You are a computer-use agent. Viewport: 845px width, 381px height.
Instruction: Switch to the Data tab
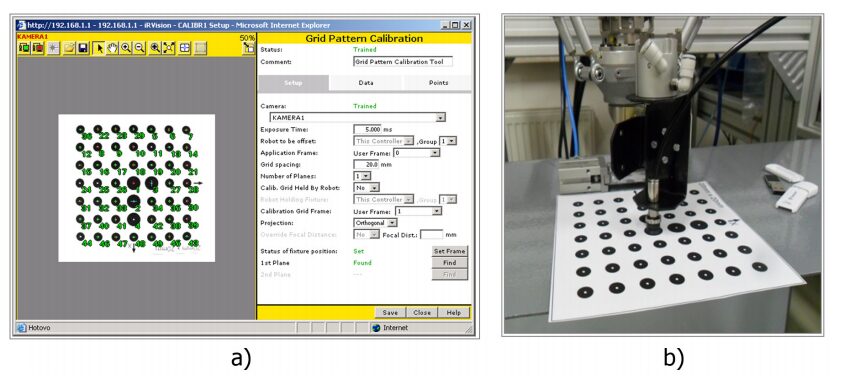366,83
